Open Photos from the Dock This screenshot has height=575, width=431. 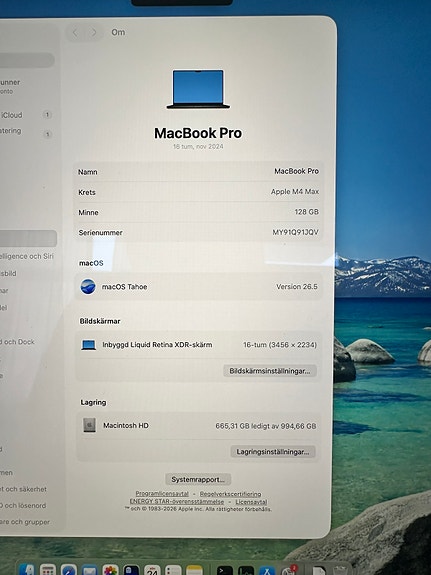pyautogui.click(x=110, y=569)
